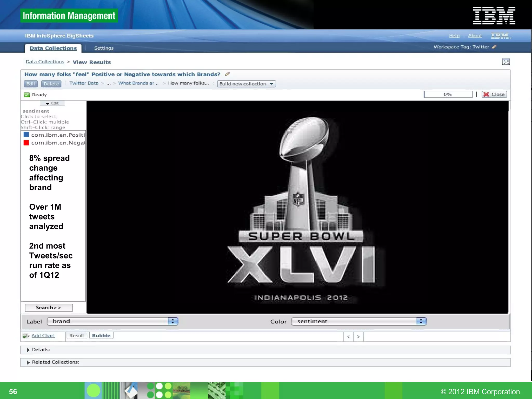The width and height of the screenshot is (532, 399).
Task: Open the Label brand dropdown
Action: click(112, 321)
